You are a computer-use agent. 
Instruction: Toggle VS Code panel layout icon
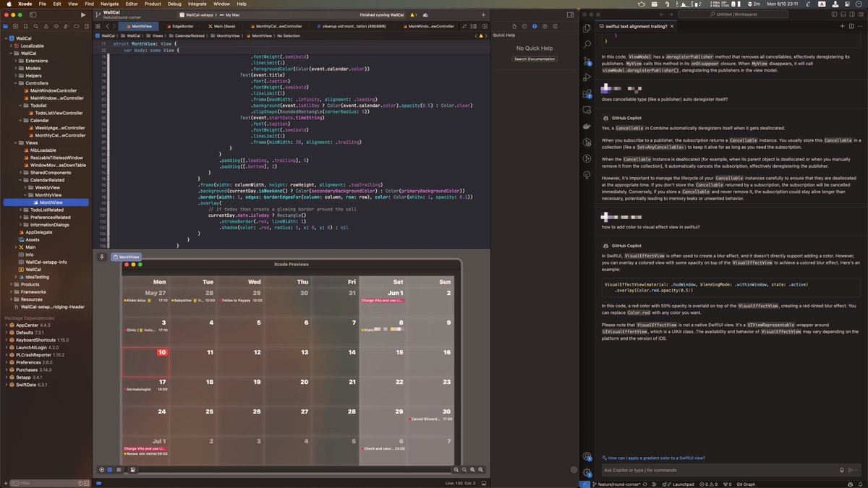point(843,14)
